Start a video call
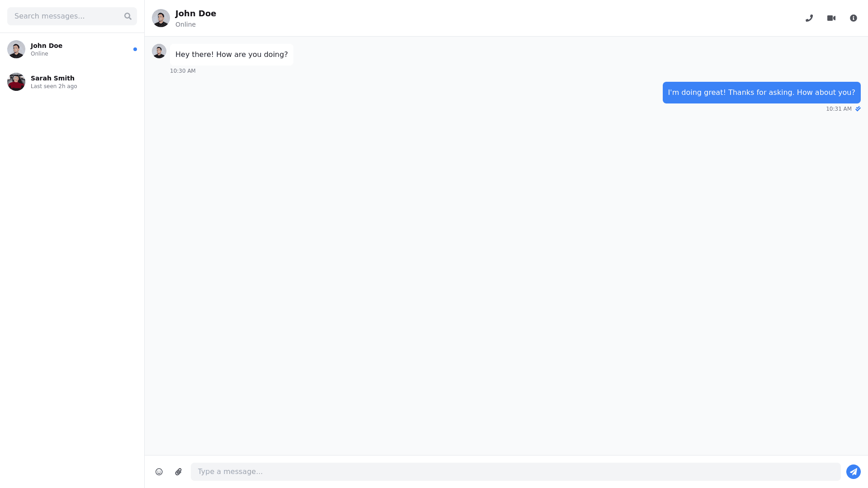 (831, 18)
